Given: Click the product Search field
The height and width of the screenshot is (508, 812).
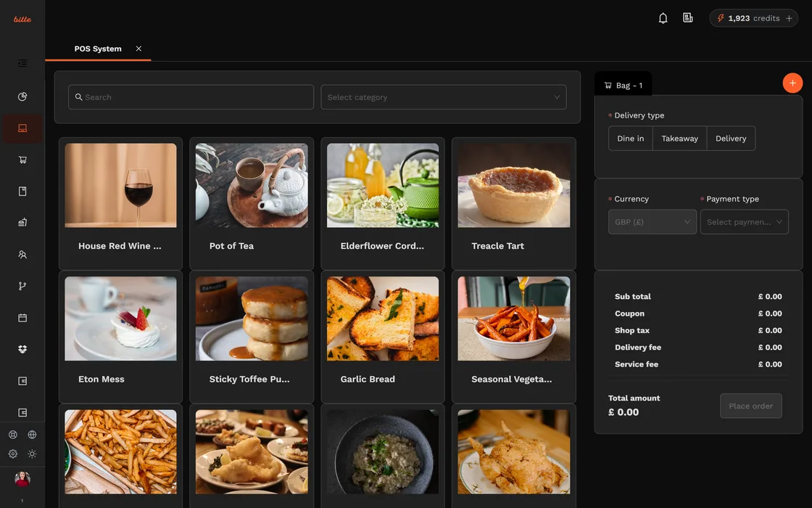Looking at the screenshot, I should 191,97.
